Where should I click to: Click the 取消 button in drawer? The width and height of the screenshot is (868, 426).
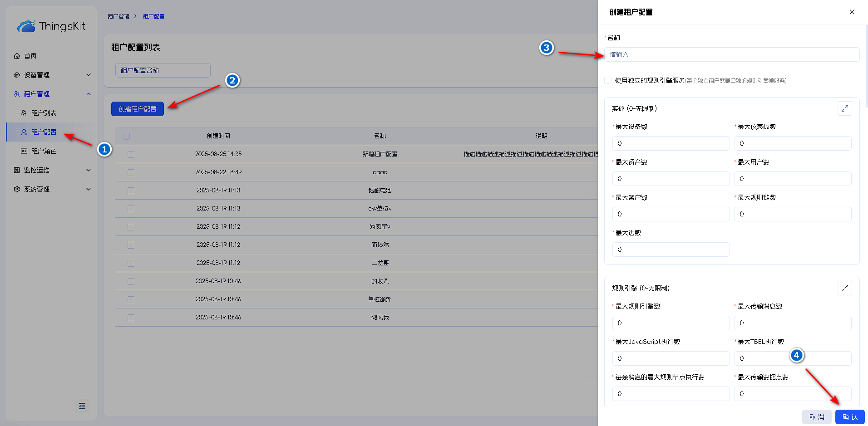[x=816, y=417]
